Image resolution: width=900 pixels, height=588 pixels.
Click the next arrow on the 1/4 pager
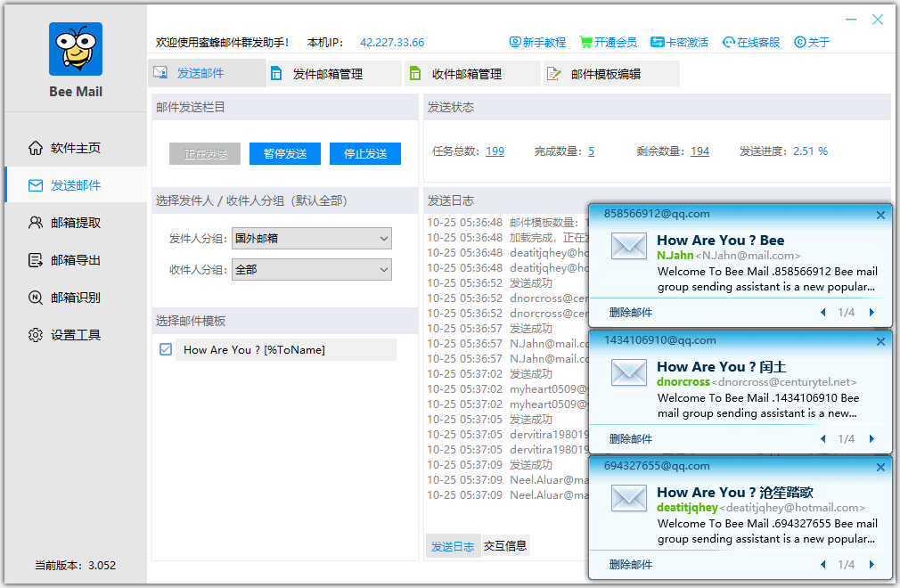pos(871,313)
